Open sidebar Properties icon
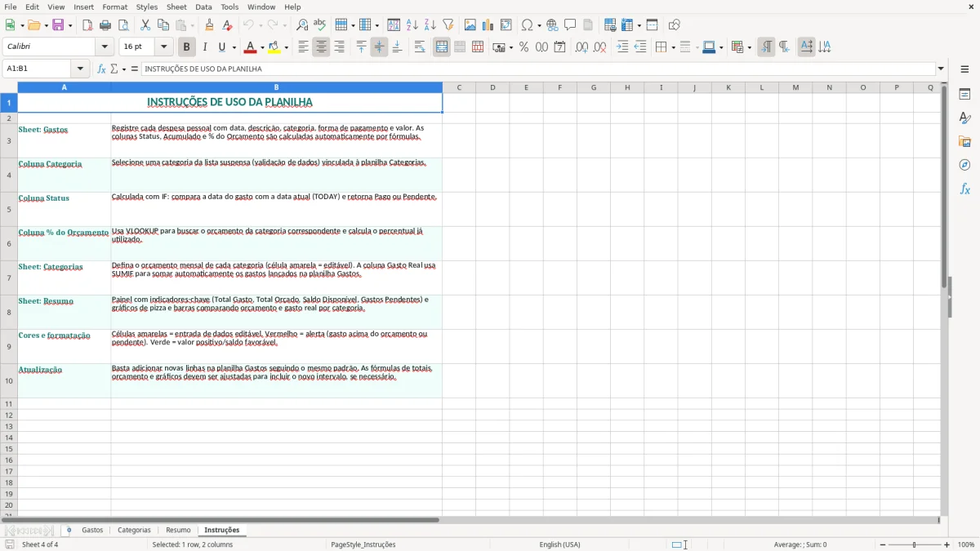Image resolution: width=980 pixels, height=551 pixels. [964, 94]
